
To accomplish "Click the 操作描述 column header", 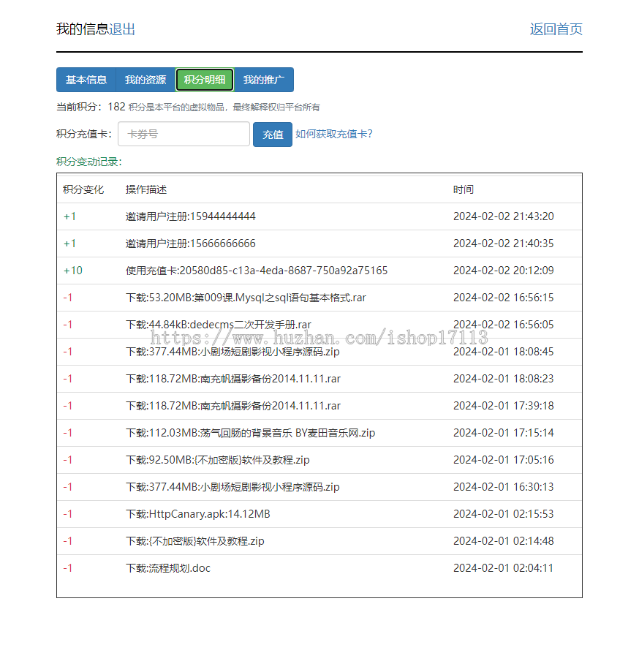I will click(x=146, y=189).
